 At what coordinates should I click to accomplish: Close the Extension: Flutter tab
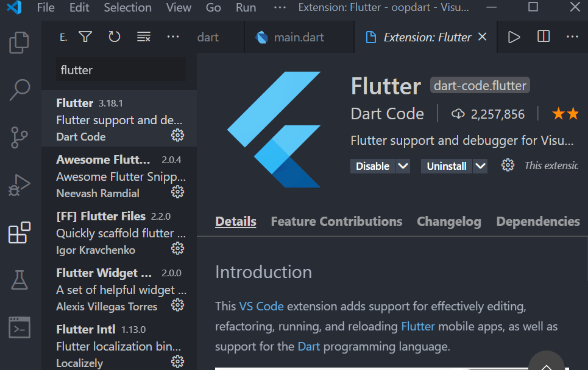click(x=482, y=37)
